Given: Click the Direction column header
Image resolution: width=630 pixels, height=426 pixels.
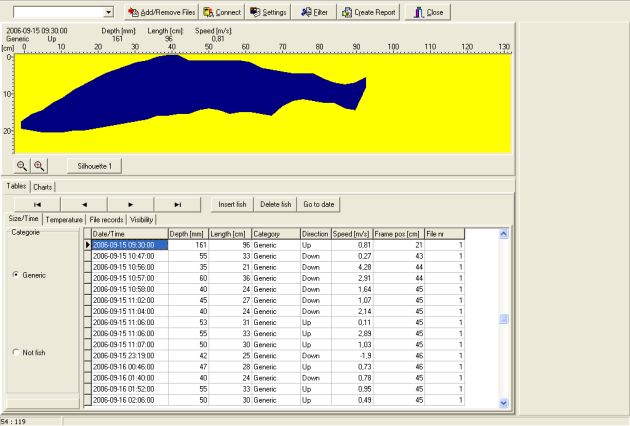Looking at the screenshot, I should point(316,233).
